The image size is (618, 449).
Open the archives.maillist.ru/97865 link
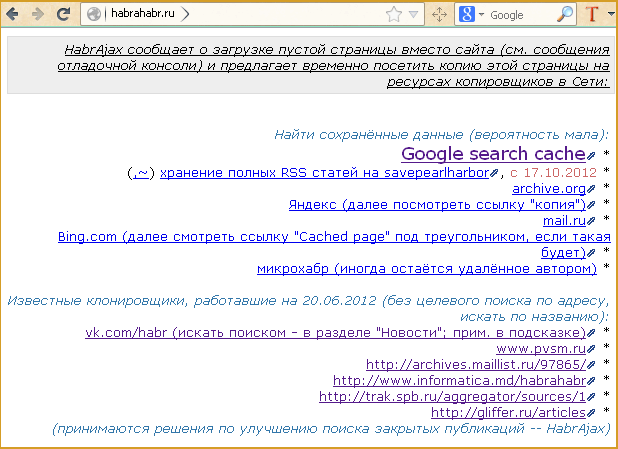(476, 364)
